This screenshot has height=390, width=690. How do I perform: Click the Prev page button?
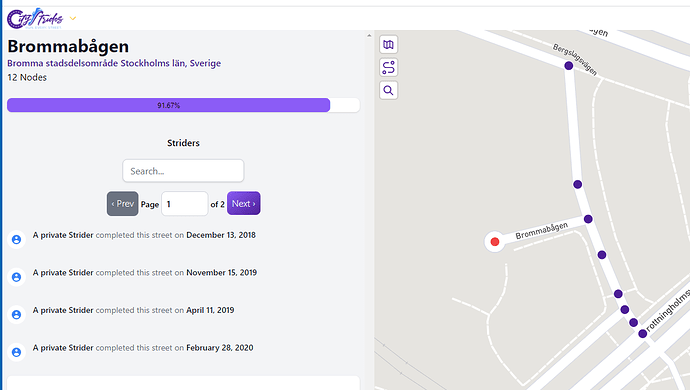122,203
